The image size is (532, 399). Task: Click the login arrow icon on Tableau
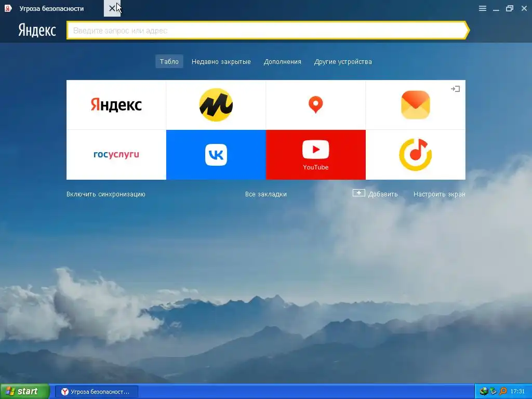(455, 89)
